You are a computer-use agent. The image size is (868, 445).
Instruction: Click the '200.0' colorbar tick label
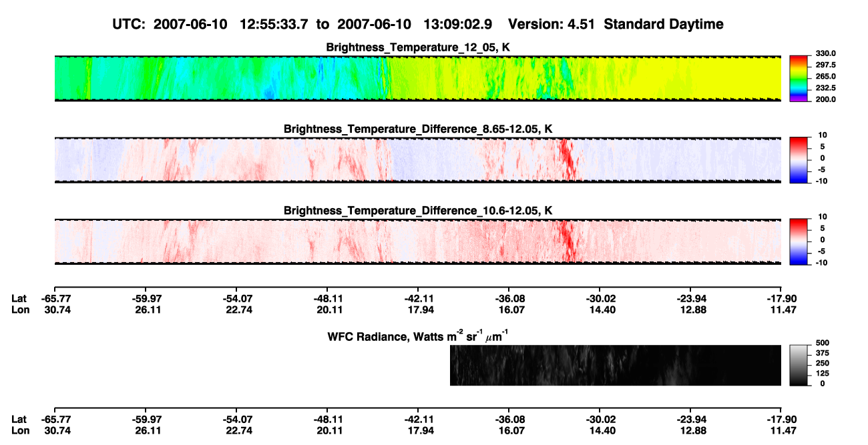coord(825,99)
